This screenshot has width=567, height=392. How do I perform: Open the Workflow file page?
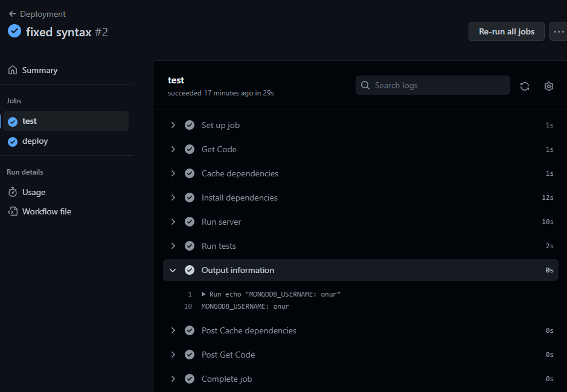click(x=45, y=211)
